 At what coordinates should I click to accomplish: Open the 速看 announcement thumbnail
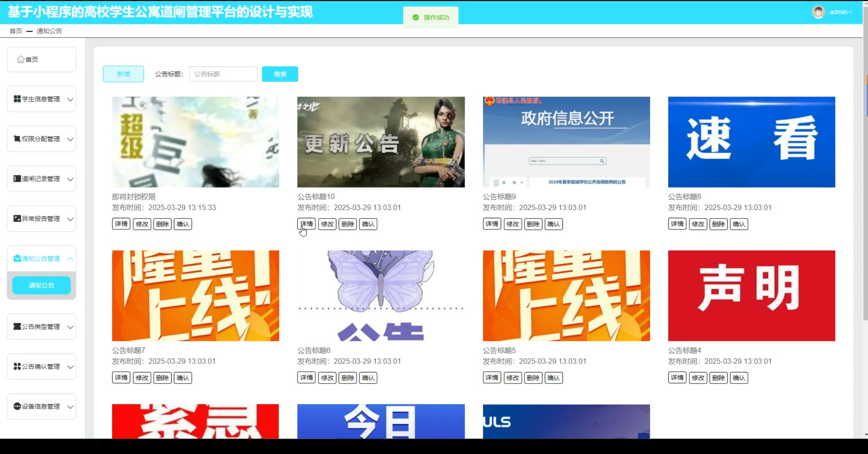pos(751,142)
